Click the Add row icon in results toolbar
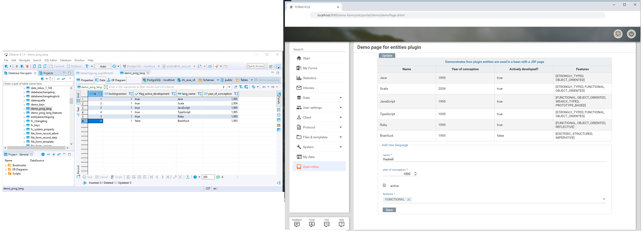Viewport: 644px width, 233px height. click(x=134, y=177)
